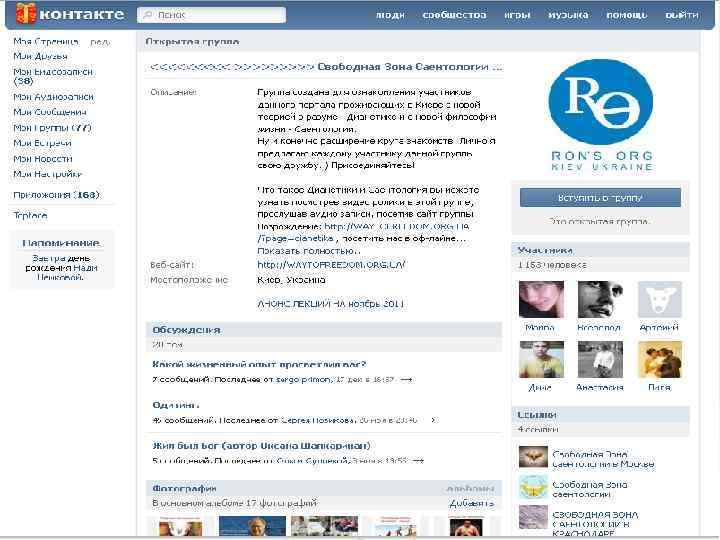Click the Краснодаре link thumbnail
This screenshot has height=540, width=720.
(x=533, y=518)
